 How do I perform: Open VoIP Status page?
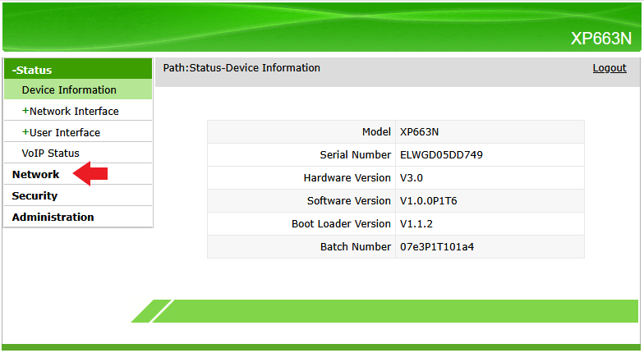coord(51,153)
